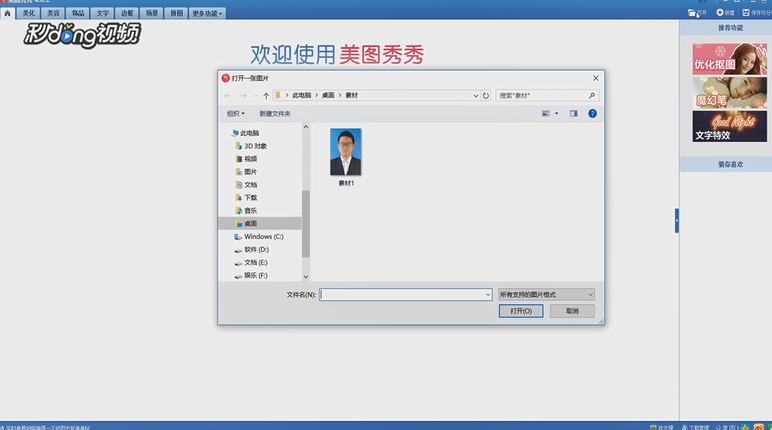Open dialog help icon
The image size is (772, 430).
[592, 114]
